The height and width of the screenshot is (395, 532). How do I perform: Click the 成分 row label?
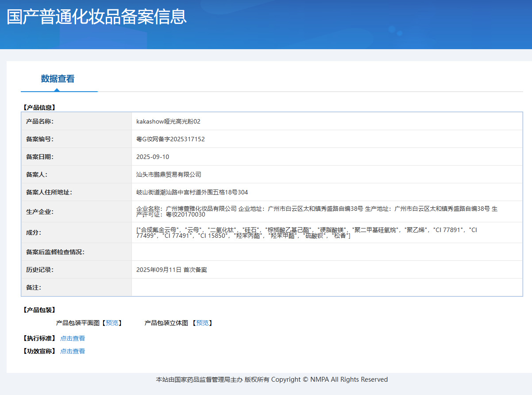click(33, 232)
